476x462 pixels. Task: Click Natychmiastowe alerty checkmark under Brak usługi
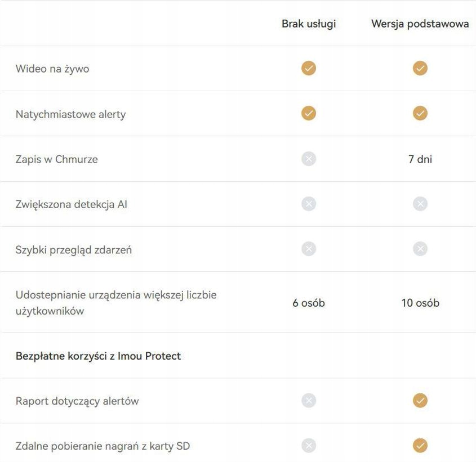(x=309, y=114)
